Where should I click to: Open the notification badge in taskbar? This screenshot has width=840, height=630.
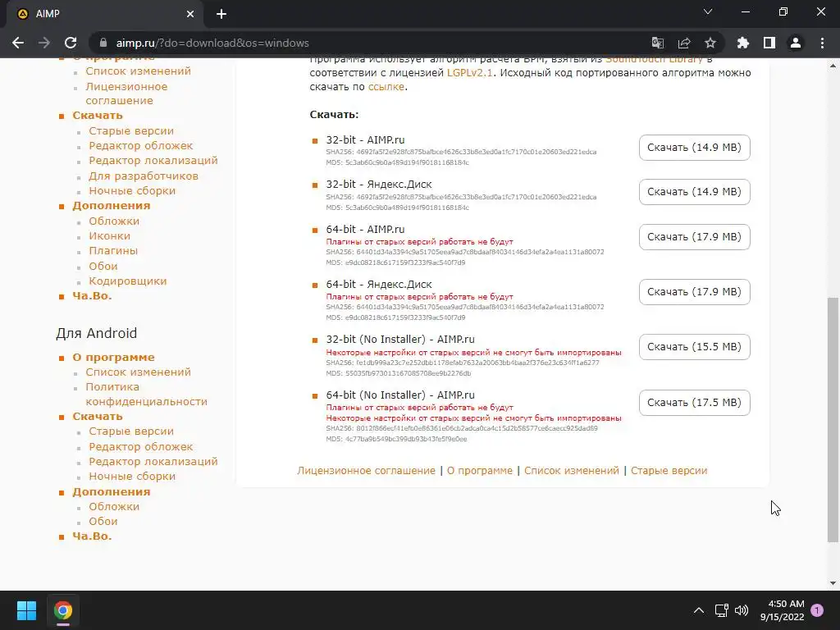(x=817, y=610)
